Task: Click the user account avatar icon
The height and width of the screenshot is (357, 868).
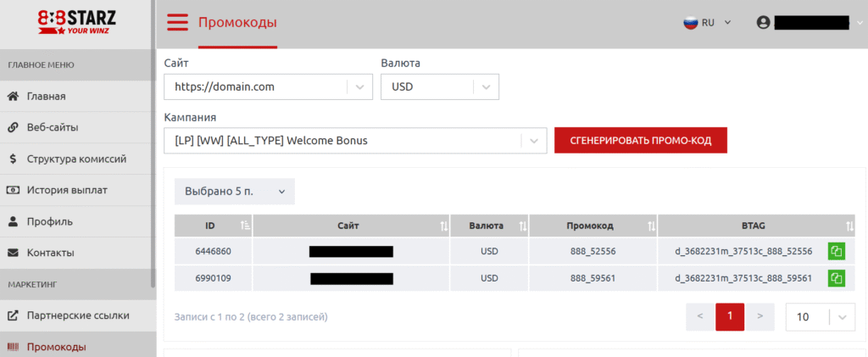Action: (x=764, y=23)
